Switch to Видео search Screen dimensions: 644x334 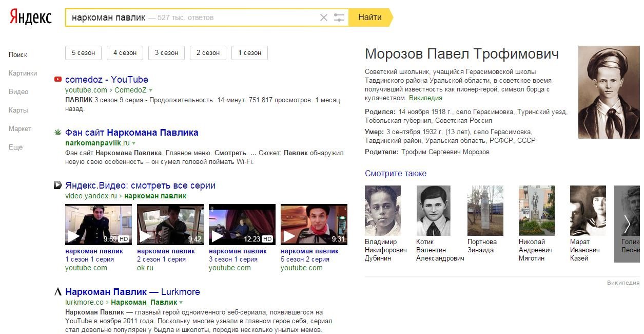point(18,91)
